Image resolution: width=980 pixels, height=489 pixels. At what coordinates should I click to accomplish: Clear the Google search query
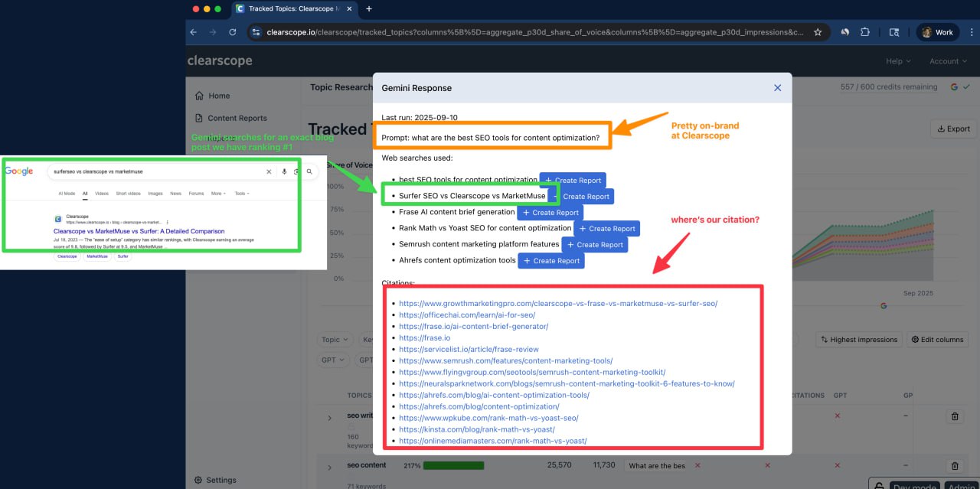click(x=269, y=172)
